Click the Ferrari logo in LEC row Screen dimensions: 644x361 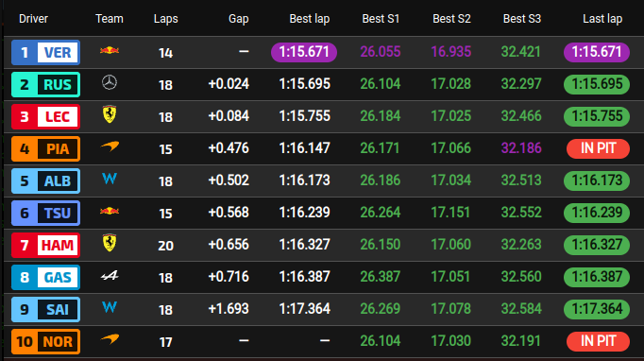click(110, 114)
